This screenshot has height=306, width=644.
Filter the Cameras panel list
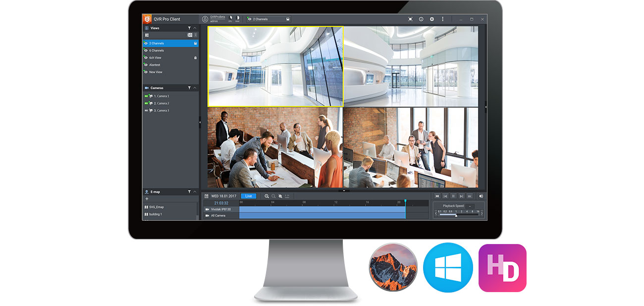(189, 88)
